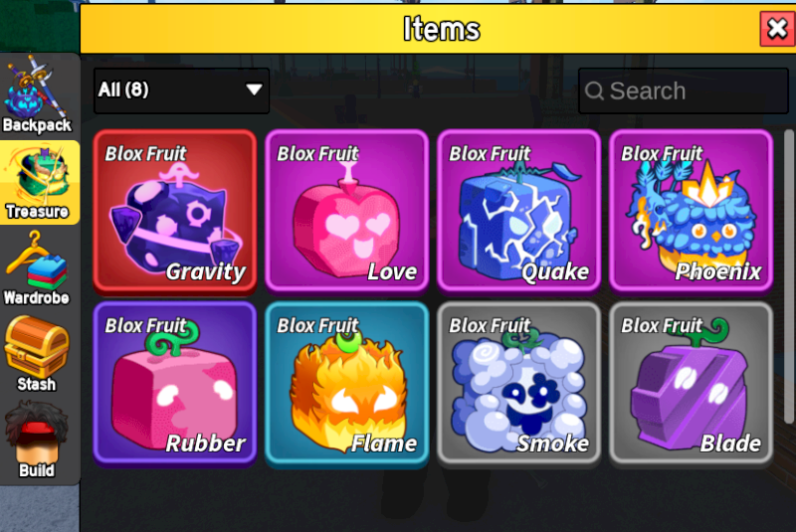Select the Rubber Blox Fruit
The height and width of the screenshot is (532, 796).
(175, 383)
